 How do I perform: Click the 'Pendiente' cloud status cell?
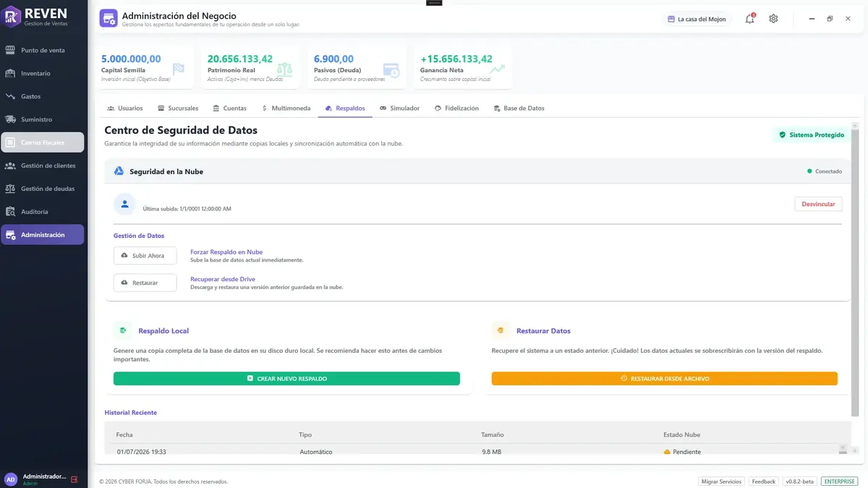pos(682,452)
